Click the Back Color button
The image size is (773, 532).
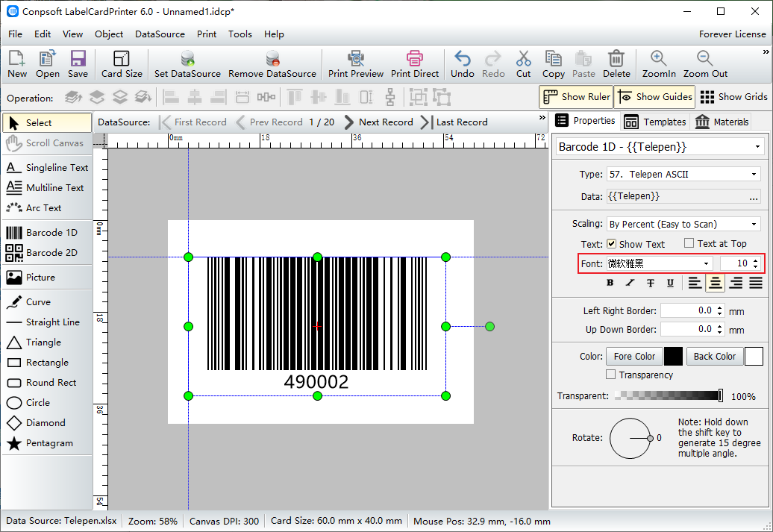[x=714, y=356]
